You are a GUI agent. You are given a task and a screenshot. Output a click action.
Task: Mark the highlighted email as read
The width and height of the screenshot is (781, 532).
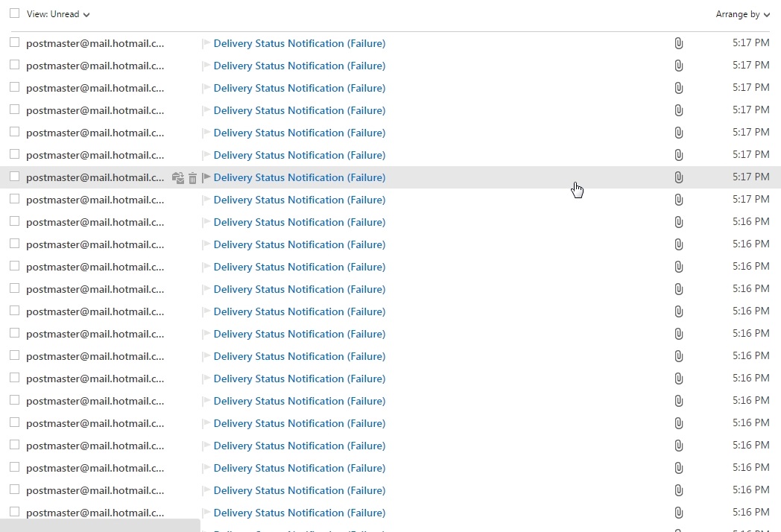178,178
